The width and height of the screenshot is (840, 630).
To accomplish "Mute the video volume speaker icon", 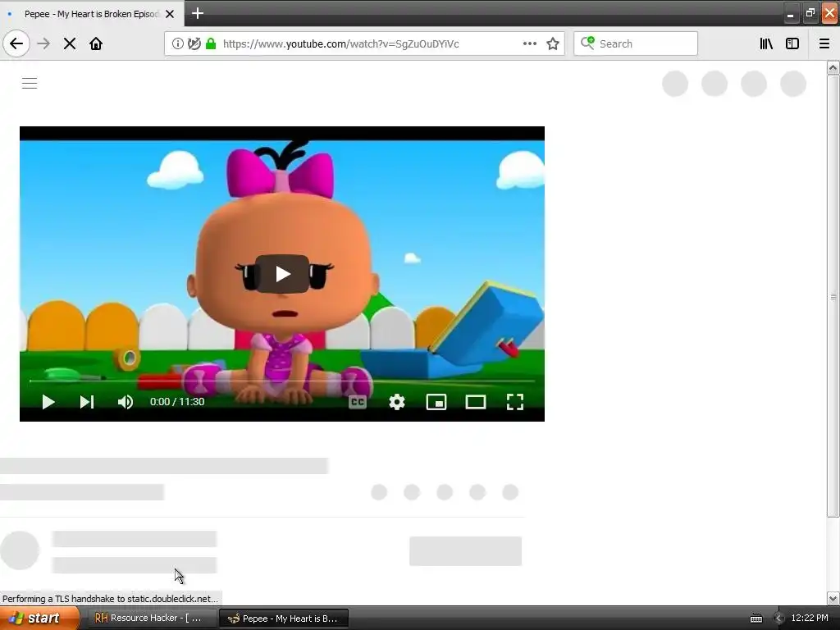I will click(x=126, y=402).
